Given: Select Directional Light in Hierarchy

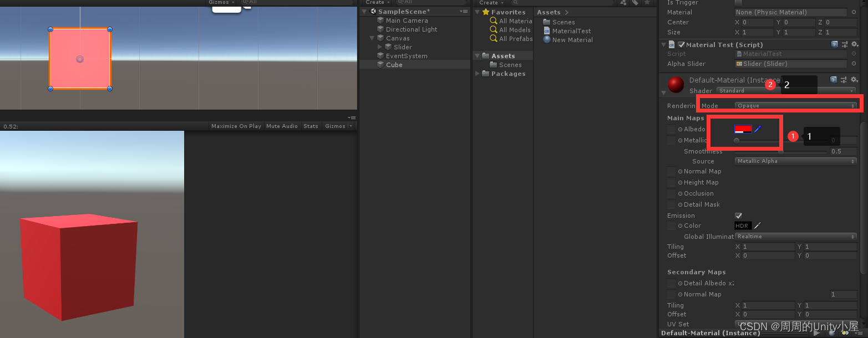Looking at the screenshot, I should point(412,29).
